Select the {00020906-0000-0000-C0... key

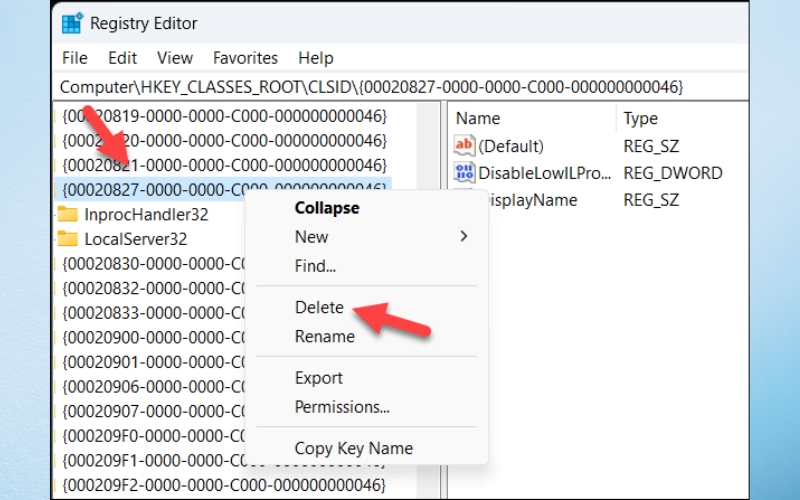click(x=153, y=387)
